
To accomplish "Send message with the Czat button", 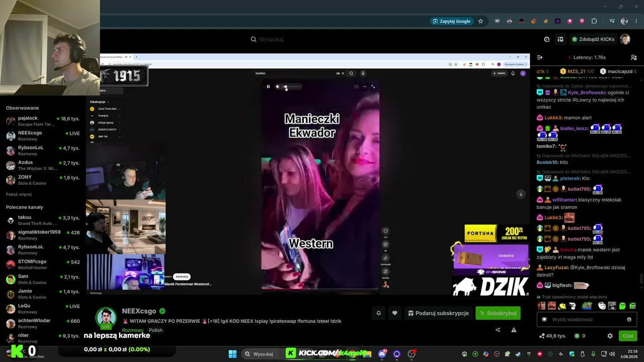I will (x=628, y=336).
